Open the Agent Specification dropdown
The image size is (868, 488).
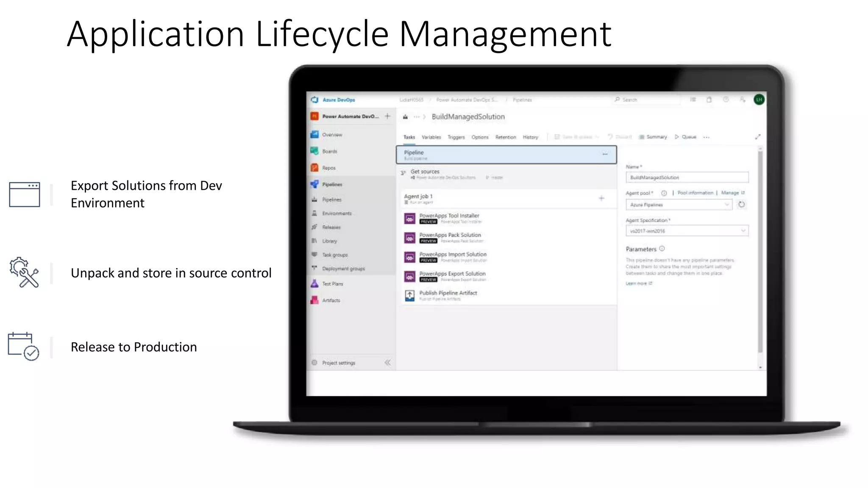click(x=687, y=231)
